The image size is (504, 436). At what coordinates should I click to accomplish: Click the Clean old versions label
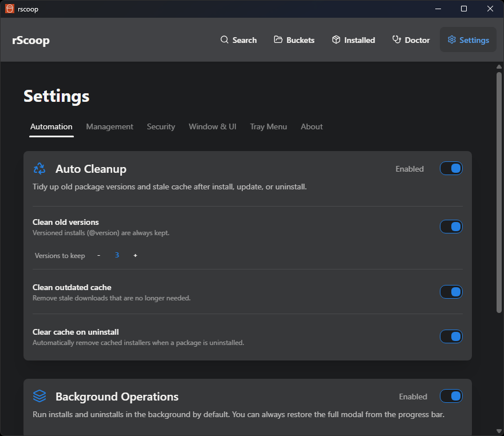coord(65,222)
